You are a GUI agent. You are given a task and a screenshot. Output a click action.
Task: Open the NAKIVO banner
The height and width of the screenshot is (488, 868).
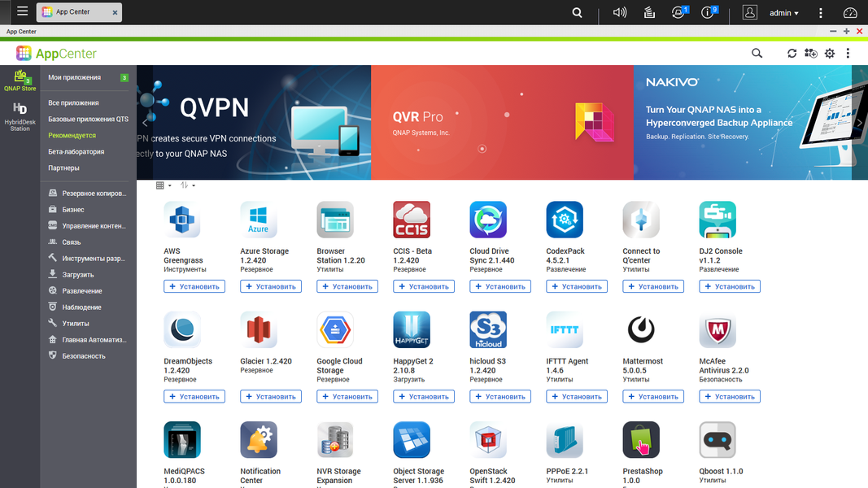(750, 122)
